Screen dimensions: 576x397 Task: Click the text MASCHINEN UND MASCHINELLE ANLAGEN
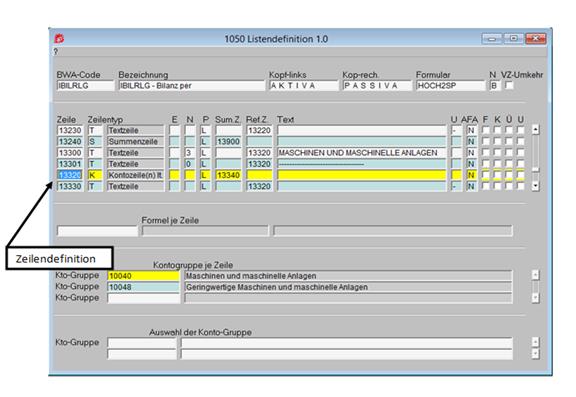click(358, 152)
